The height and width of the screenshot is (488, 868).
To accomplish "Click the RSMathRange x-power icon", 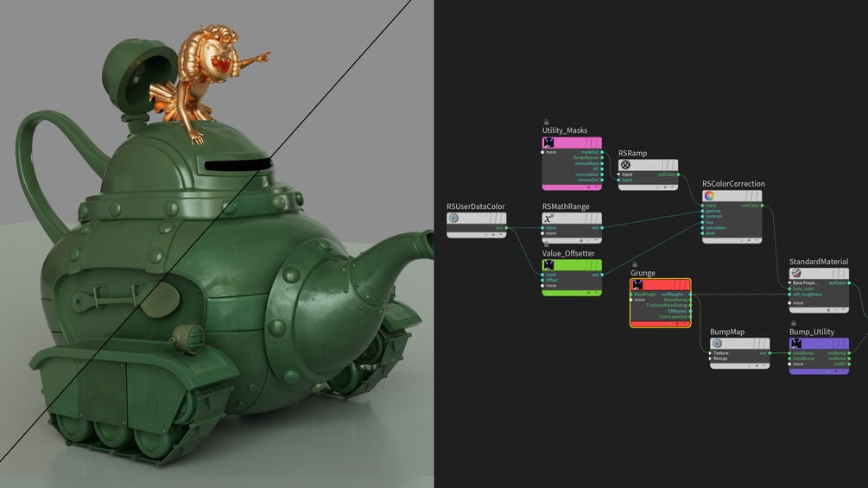I will point(548,218).
